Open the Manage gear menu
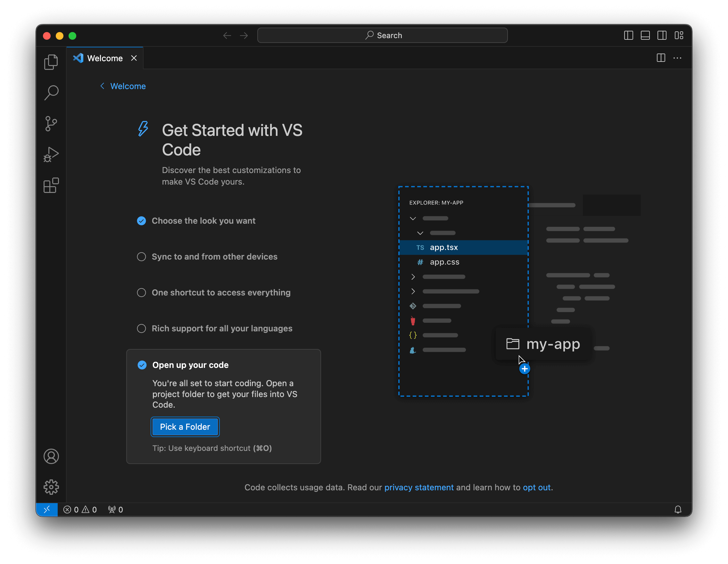This screenshot has height=564, width=728. [51, 487]
